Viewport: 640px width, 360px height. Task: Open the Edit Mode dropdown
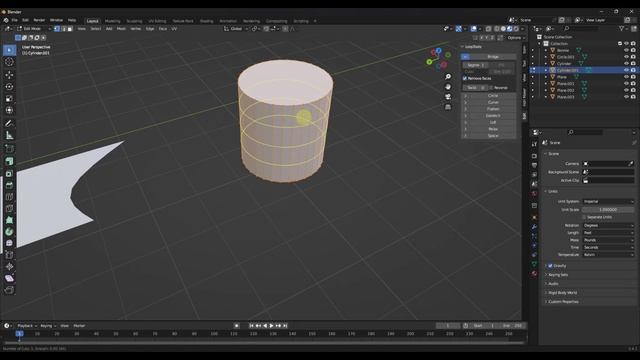tap(33, 29)
